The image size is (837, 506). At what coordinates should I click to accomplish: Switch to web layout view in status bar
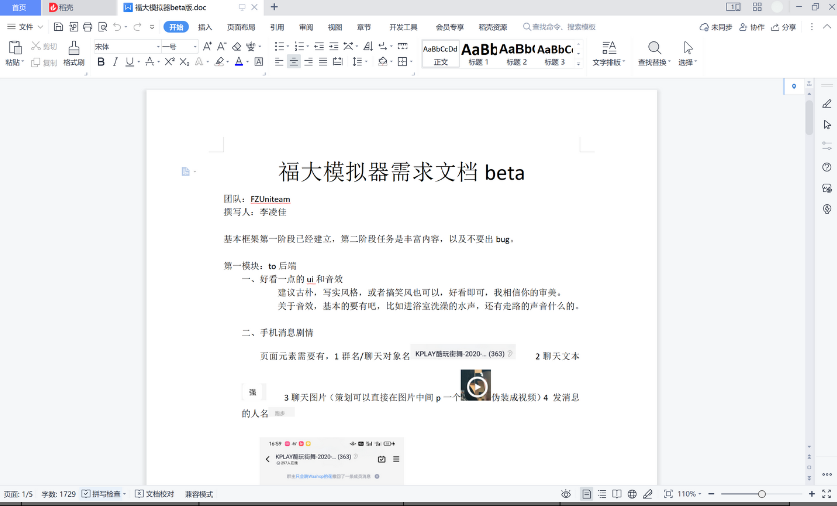point(632,494)
